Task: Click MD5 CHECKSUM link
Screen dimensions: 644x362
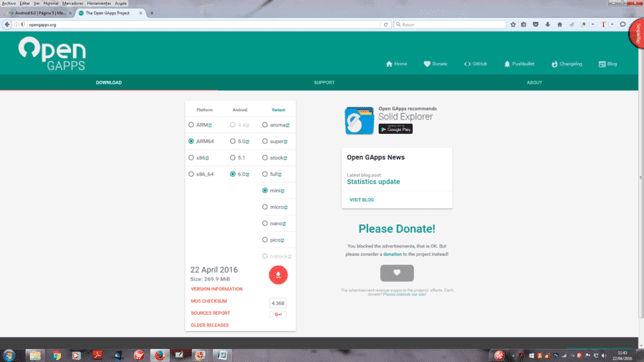Action: click(208, 301)
